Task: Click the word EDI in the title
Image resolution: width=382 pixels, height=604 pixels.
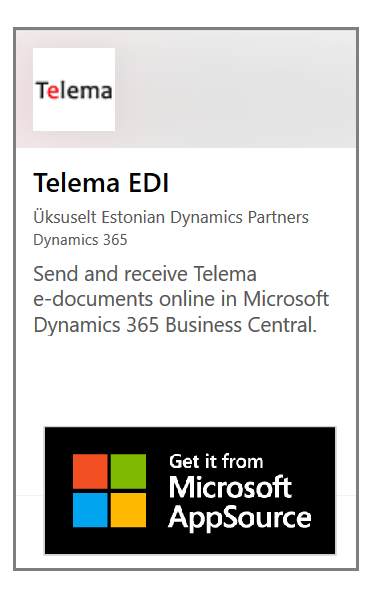Action: pyautogui.click(x=149, y=183)
